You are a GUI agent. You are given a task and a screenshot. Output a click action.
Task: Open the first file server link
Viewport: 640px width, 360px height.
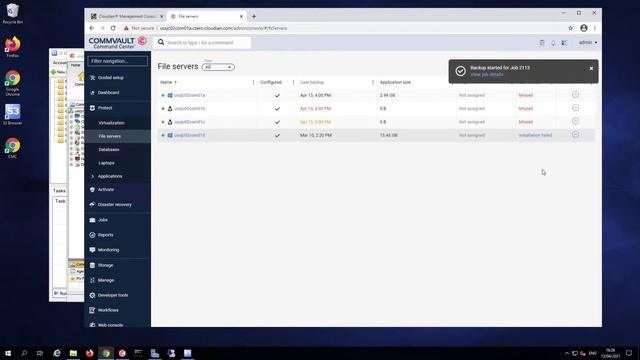tap(189, 96)
